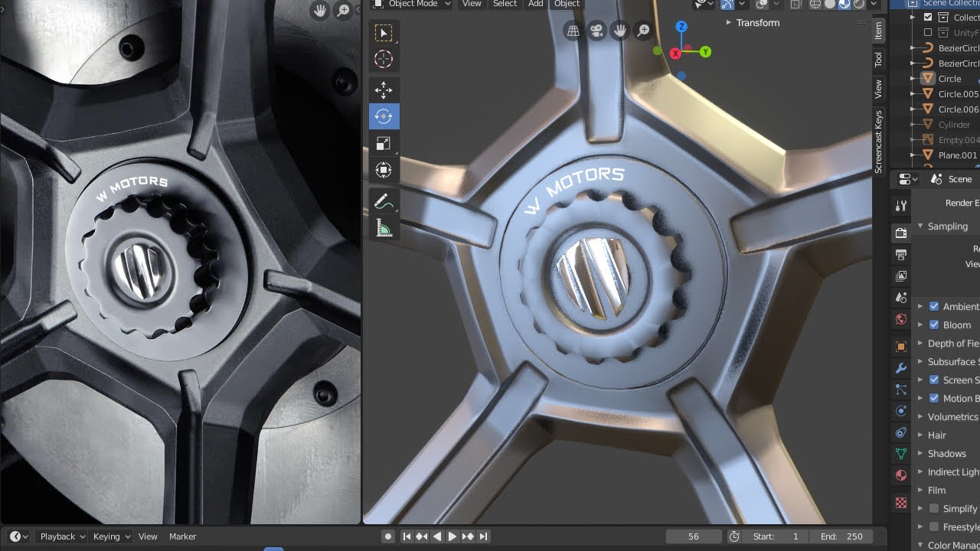Open the Marker menu in the timeline

pyautogui.click(x=183, y=536)
